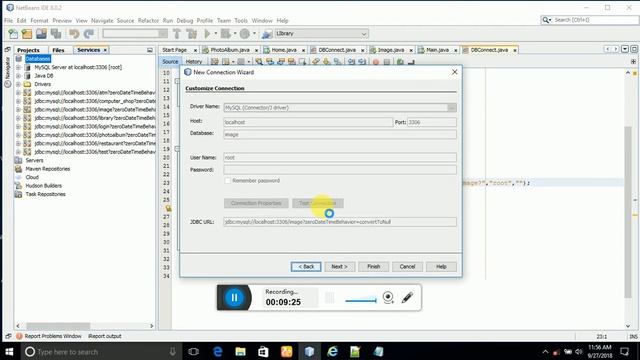Select the Hudson Builders node
This screenshot has height=360, width=640.
(44, 186)
